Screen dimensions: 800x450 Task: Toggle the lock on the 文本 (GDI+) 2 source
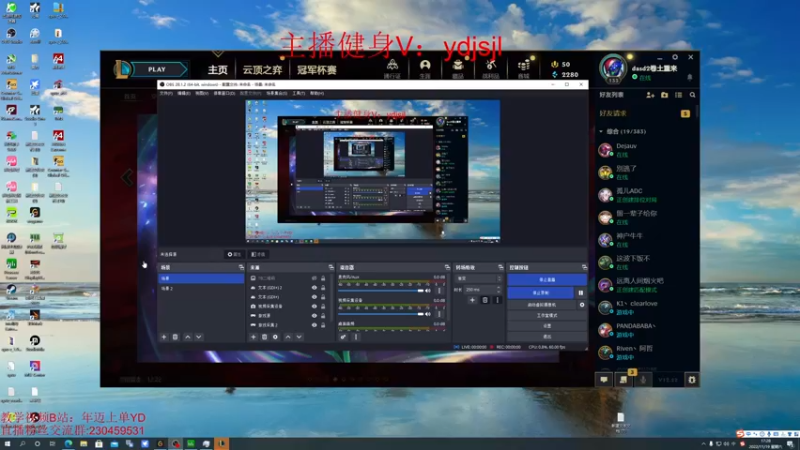click(323, 288)
